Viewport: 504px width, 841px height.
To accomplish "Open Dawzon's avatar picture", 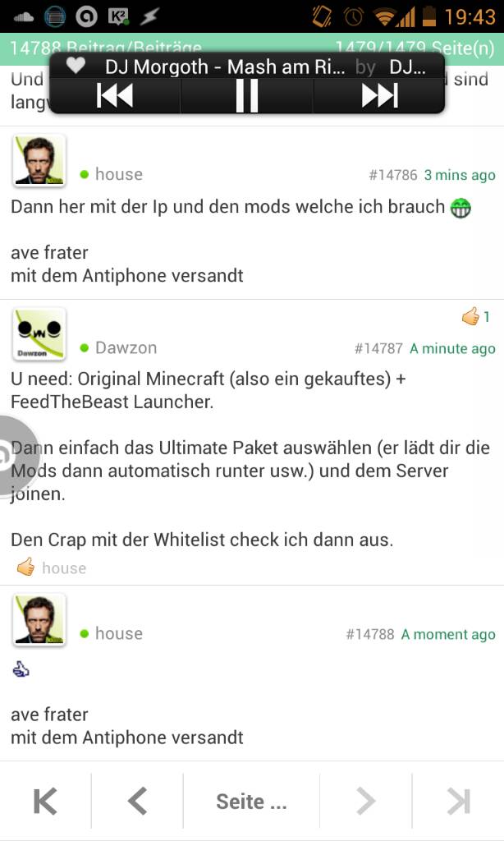I will click(x=39, y=333).
